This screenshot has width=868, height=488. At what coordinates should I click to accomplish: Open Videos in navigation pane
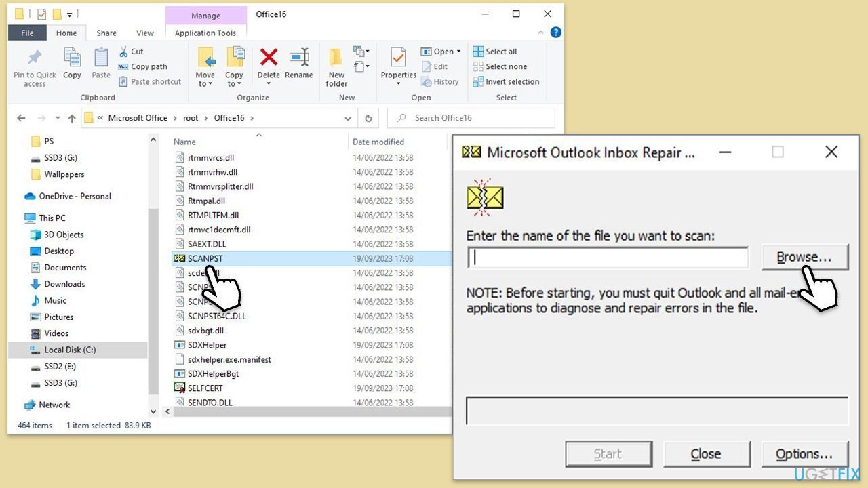click(50, 333)
